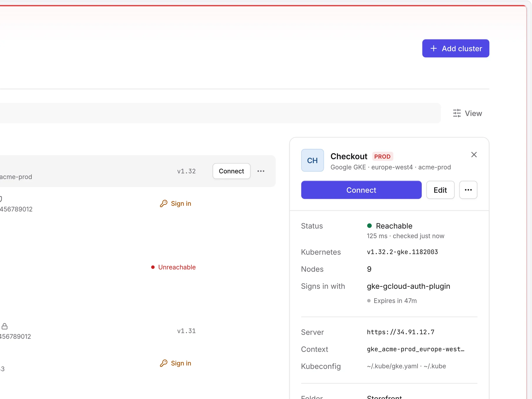Screen dimensions: 532x399
Task: Click the lock icon above 456789012
Action: [4, 326]
